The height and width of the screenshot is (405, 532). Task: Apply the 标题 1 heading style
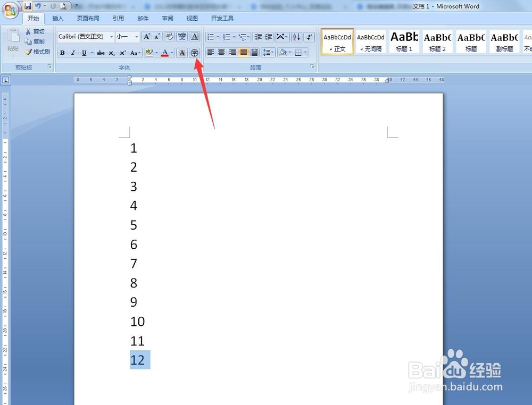click(x=404, y=41)
